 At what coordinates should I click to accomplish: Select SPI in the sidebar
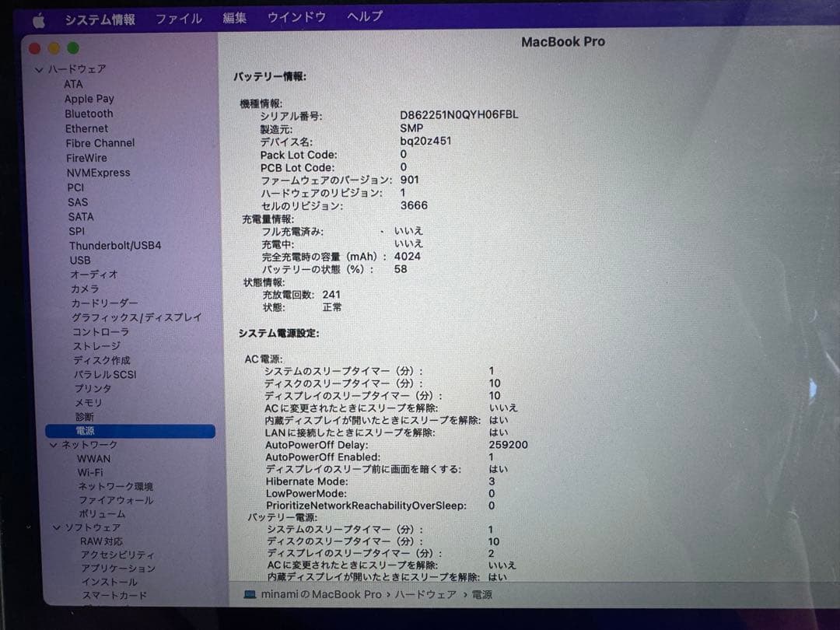pyautogui.click(x=76, y=231)
